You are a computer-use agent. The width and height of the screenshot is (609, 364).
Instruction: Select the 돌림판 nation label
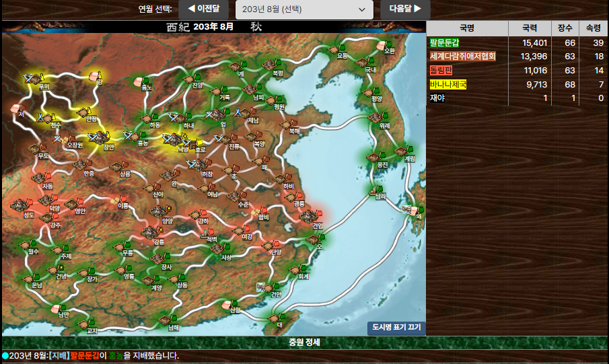click(441, 71)
